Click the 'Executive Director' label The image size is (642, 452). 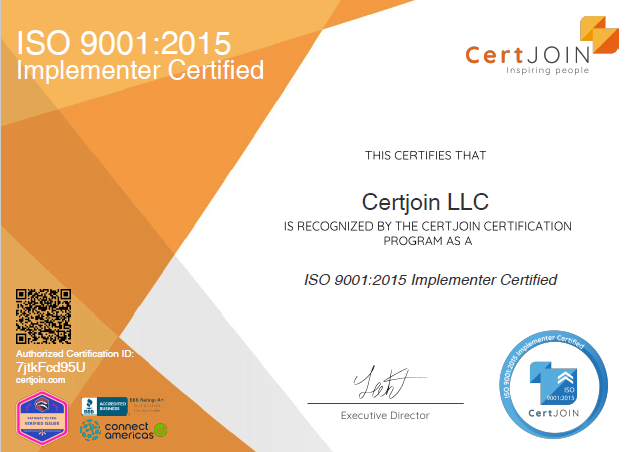[385, 416]
